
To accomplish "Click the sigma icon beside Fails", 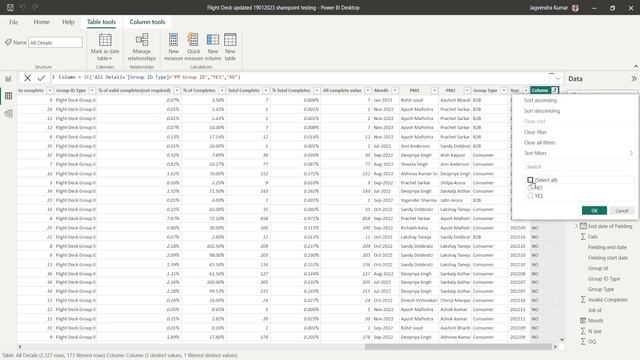I will tap(583, 237).
